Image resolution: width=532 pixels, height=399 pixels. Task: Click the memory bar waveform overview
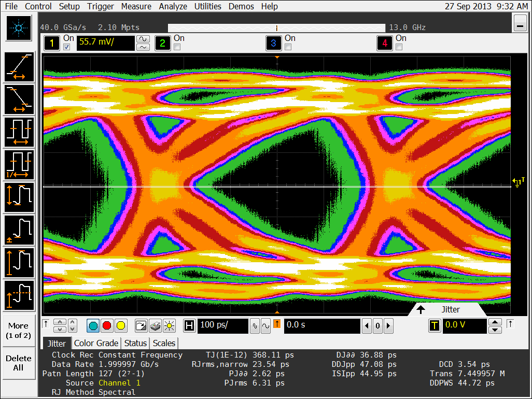click(276, 28)
